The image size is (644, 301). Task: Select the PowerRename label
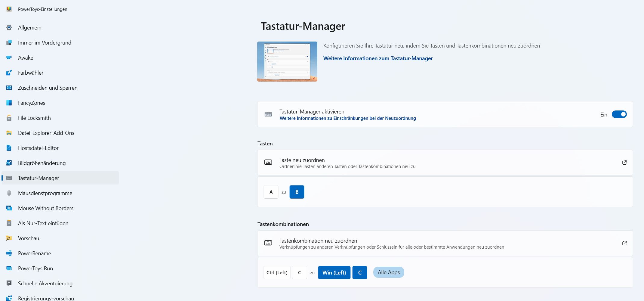(x=35, y=253)
